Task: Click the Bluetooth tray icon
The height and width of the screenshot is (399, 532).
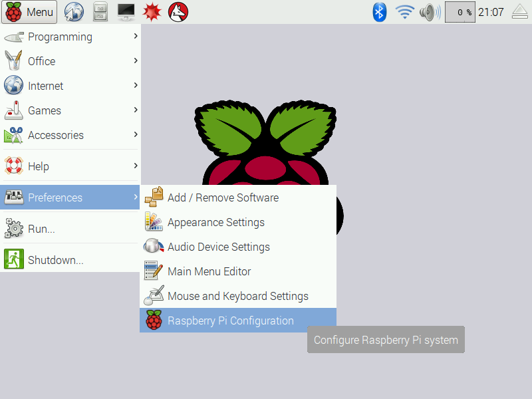Action: click(x=379, y=12)
